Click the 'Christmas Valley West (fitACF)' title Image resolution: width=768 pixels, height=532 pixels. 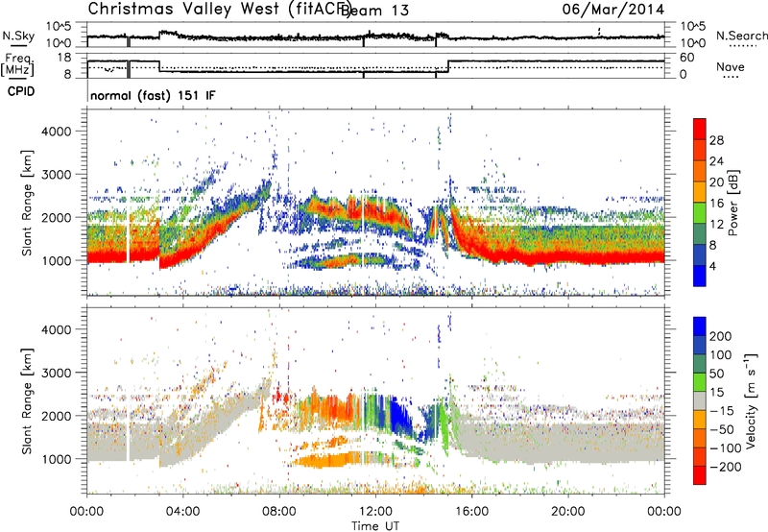pyautogui.click(x=220, y=10)
